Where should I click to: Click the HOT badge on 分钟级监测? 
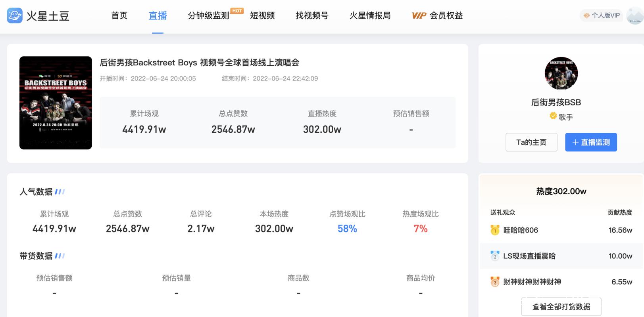(x=237, y=11)
